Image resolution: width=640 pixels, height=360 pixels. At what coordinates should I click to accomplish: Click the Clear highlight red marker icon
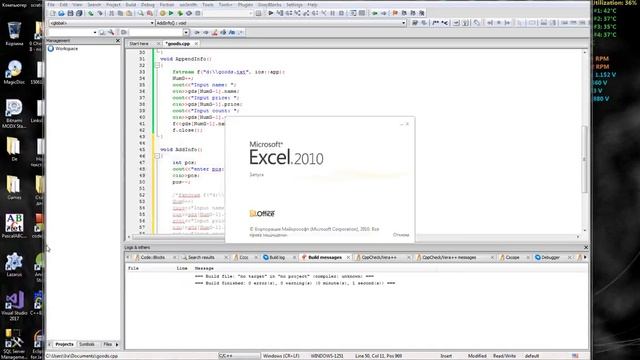pyautogui.click(x=214, y=32)
